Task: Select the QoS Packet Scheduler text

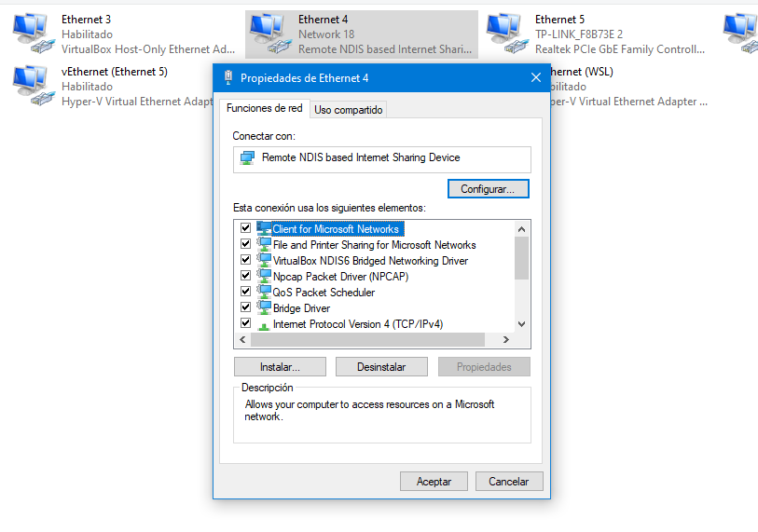Action: pyautogui.click(x=324, y=293)
